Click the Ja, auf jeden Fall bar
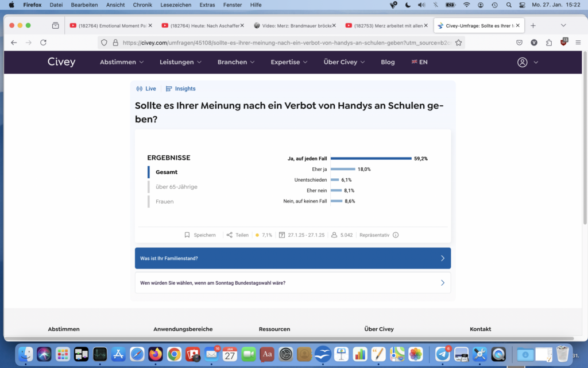The height and width of the screenshot is (368, 588). coord(371,158)
